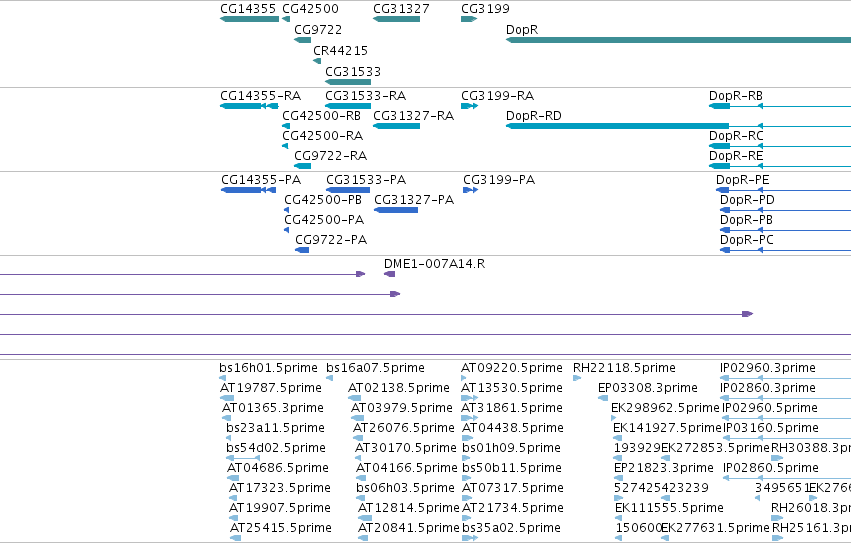
Task: Select the IP02860.3prime EST label
Action: pos(767,389)
